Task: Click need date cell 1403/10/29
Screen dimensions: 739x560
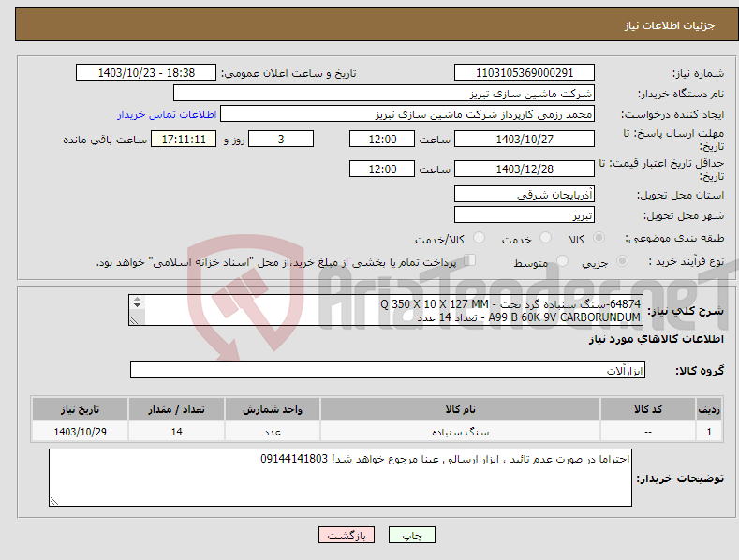Action: click(81, 432)
